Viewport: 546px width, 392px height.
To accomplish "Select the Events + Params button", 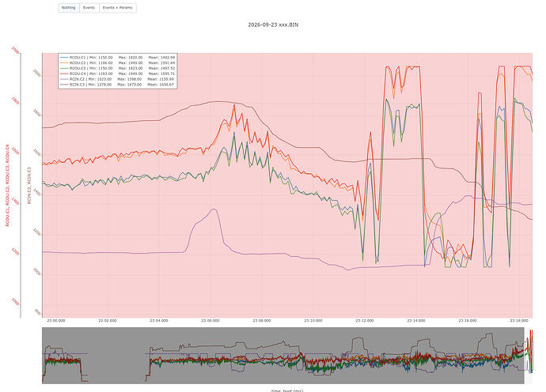I will (118, 8).
